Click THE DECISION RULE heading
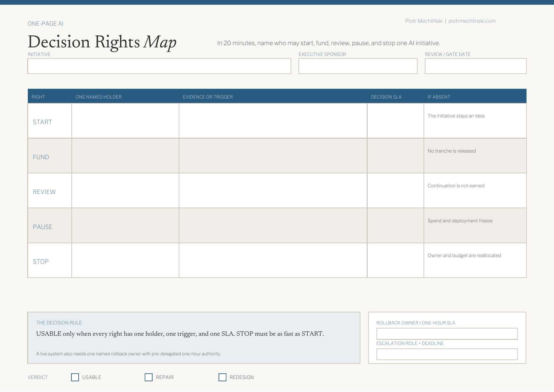The width and height of the screenshot is (554, 392). pyautogui.click(x=59, y=323)
